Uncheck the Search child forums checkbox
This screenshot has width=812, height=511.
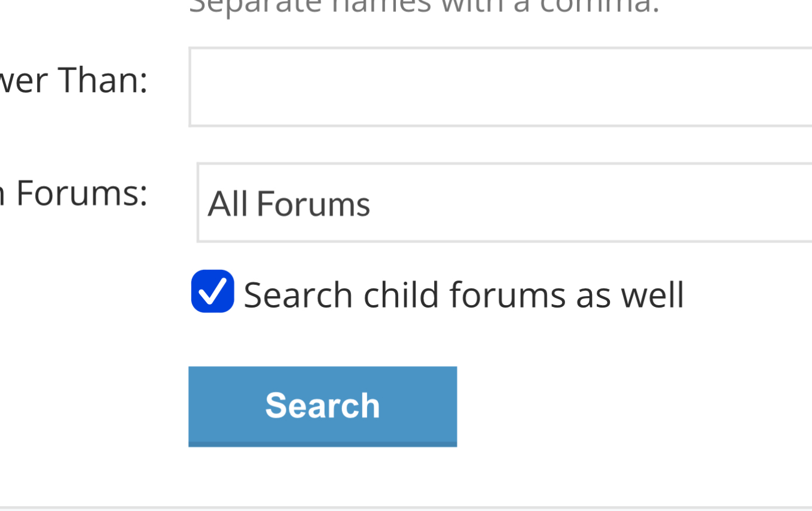(212, 291)
